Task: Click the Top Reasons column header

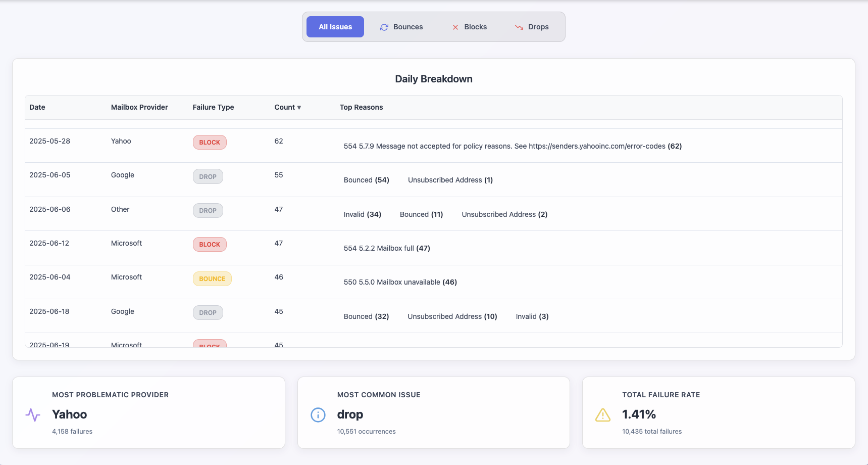Action: pyautogui.click(x=361, y=107)
